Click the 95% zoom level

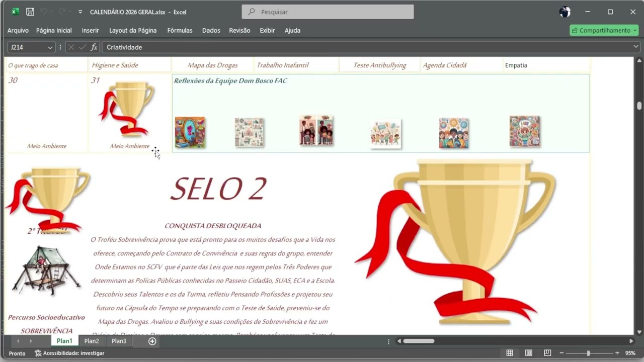pos(630,353)
